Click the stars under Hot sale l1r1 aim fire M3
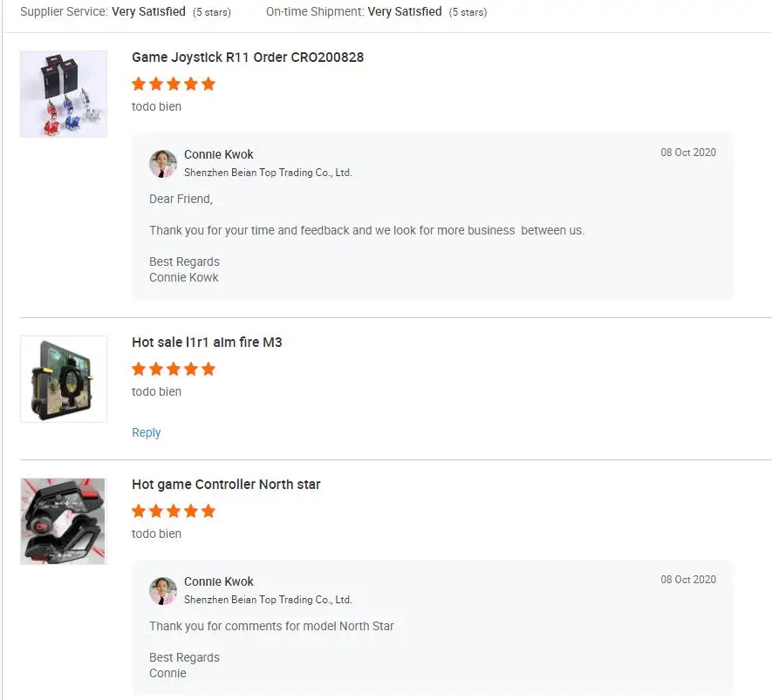The width and height of the screenshot is (772, 700). [x=173, y=370]
